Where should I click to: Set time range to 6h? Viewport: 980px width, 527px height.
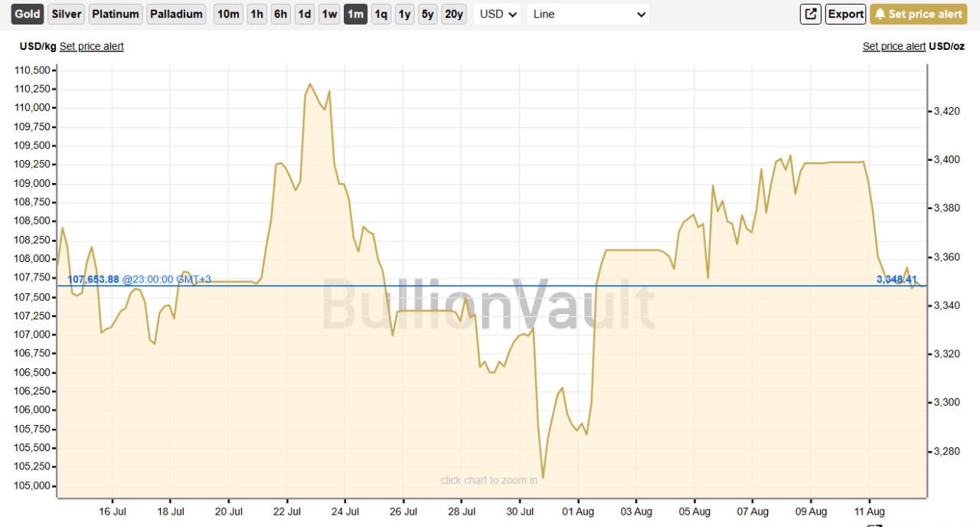pyautogui.click(x=281, y=14)
